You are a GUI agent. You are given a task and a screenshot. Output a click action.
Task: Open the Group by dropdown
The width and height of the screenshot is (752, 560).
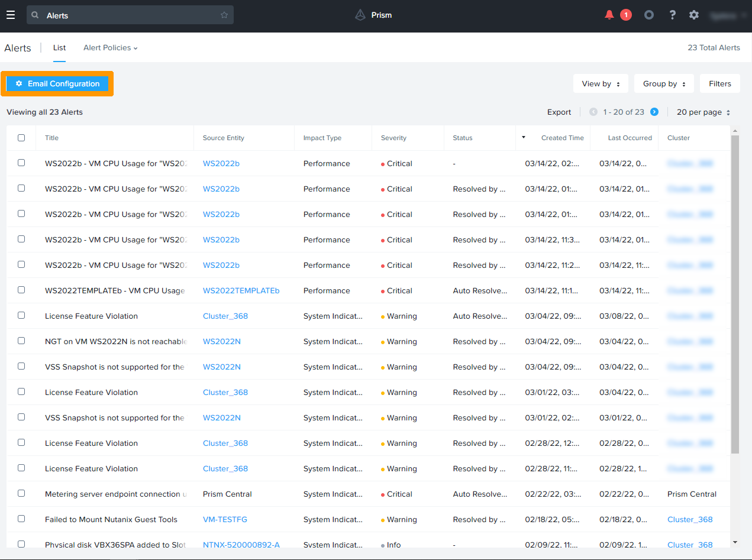click(x=663, y=84)
